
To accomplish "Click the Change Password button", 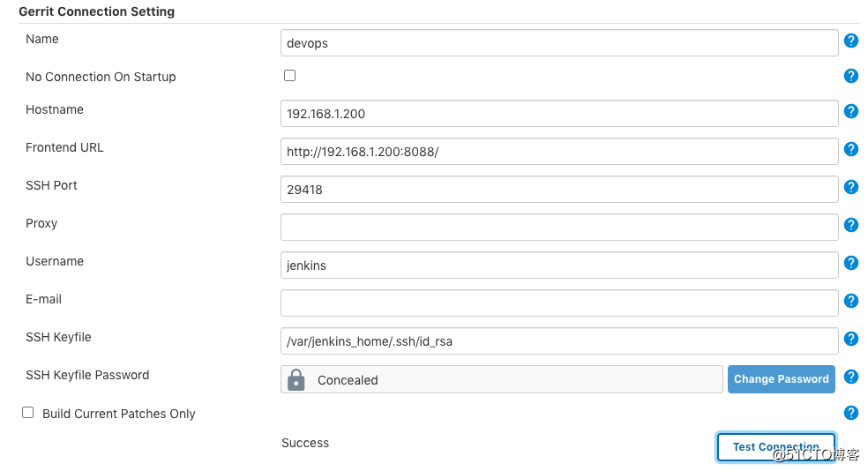I will (781, 379).
